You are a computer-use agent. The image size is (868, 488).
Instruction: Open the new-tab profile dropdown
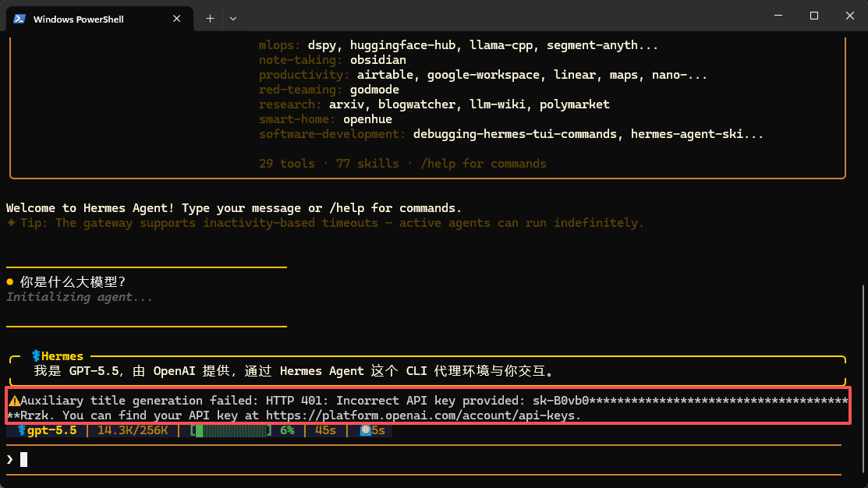233,19
